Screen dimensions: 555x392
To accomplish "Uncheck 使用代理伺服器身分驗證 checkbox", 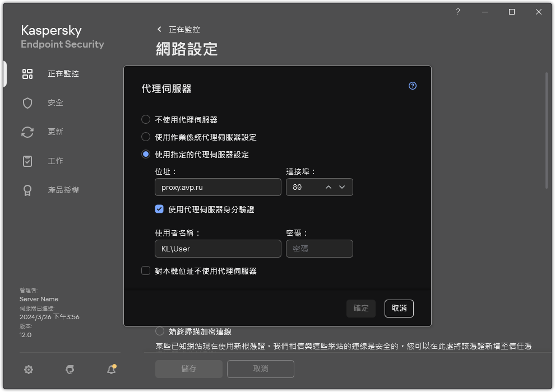I will pyautogui.click(x=159, y=208).
